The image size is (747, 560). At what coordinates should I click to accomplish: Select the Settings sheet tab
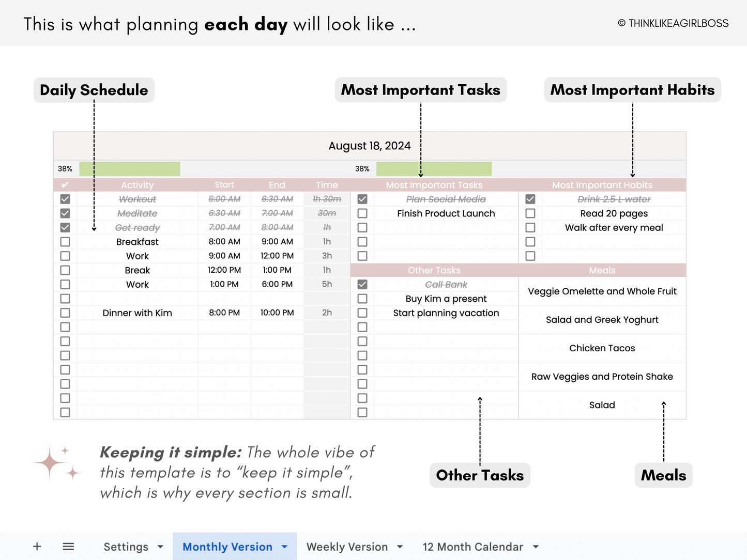point(126,546)
